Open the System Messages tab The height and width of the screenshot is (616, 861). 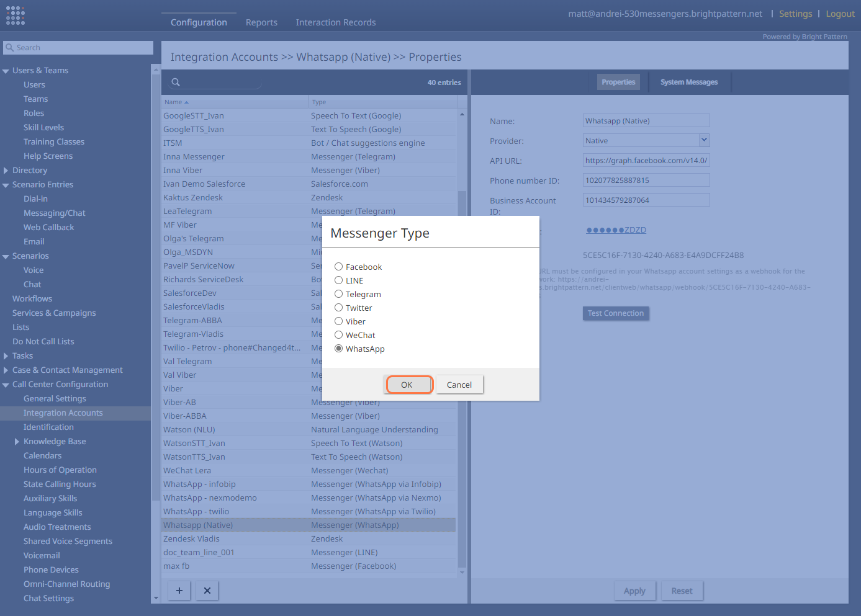689,82
